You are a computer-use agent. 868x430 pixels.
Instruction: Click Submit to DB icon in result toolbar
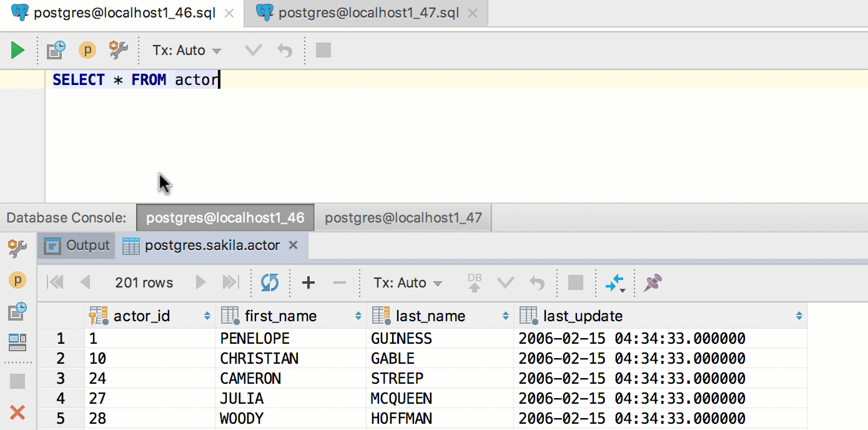click(x=475, y=282)
